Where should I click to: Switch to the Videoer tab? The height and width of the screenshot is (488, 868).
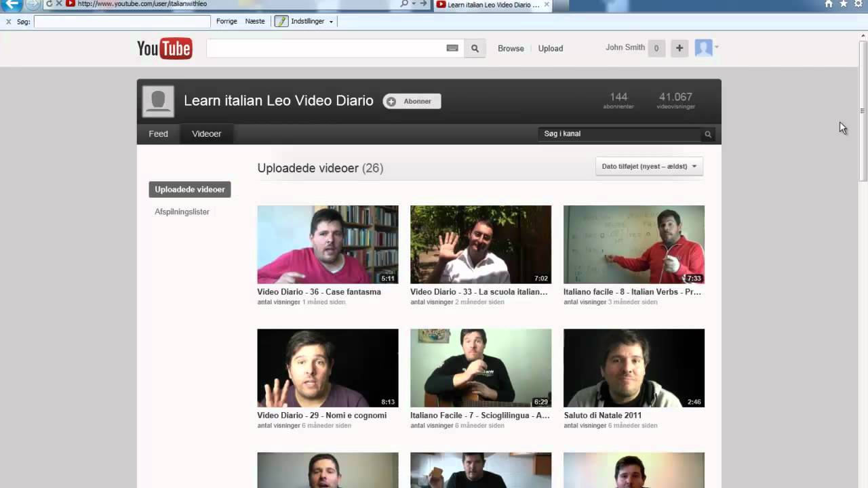pos(207,134)
